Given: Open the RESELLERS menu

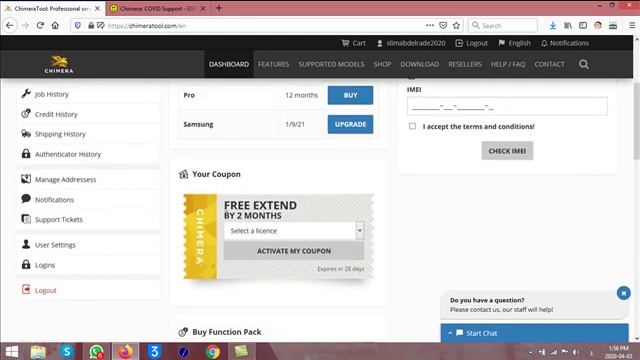Looking at the screenshot, I should click(465, 64).
